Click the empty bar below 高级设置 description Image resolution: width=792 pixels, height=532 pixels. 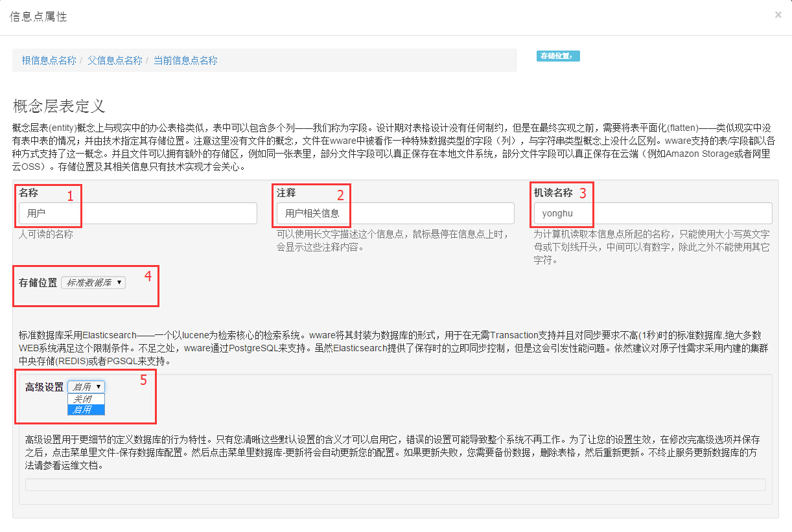click(395, 485)
